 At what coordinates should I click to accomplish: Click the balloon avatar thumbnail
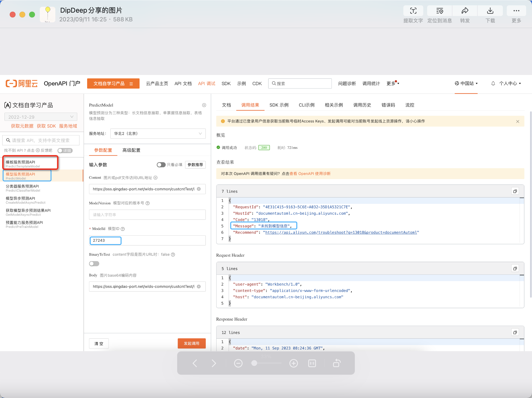tap(48, 15)
